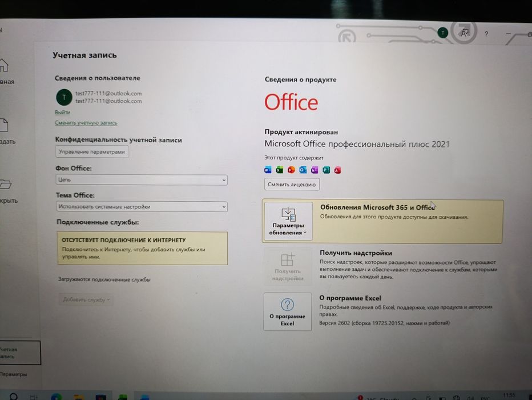Click the Outlook app icon under product contents
Screen dimensions: 532x400
click(303, 170)
